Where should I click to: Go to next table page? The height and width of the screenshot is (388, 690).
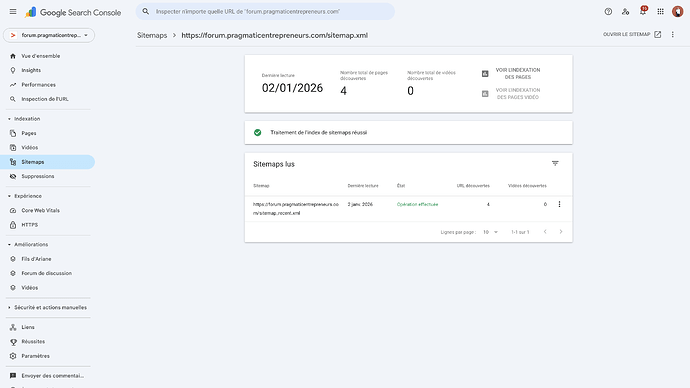561,232
